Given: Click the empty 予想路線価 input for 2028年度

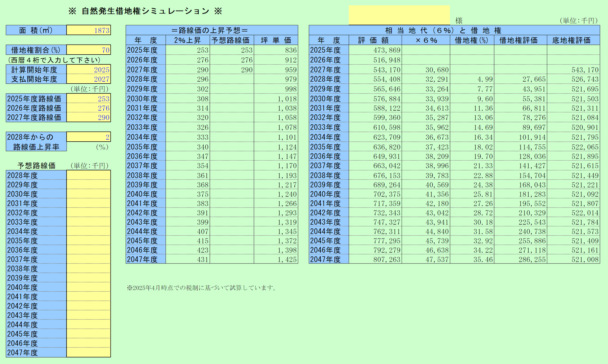Looking at the screenshot, I should 88,175.
